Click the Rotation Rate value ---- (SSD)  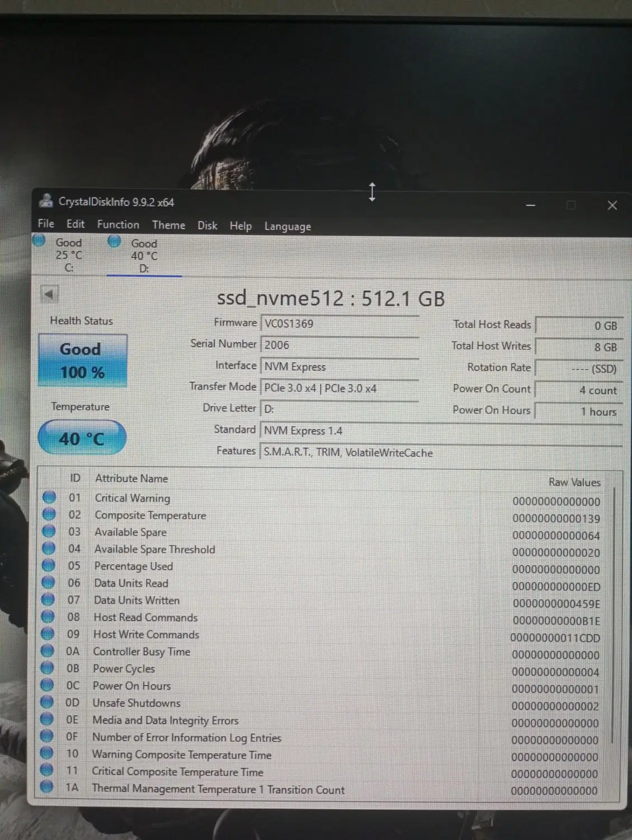tap(579, 368)
